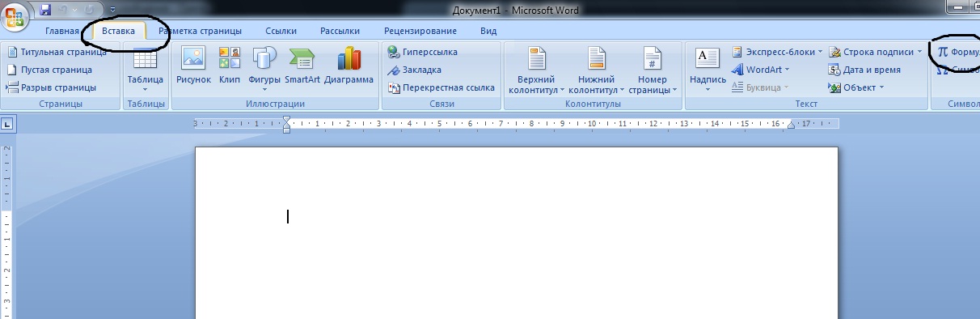Viewport: 980px width, 319px height.
Task: Switch to the Рецензирование tab
Action: 420,31
